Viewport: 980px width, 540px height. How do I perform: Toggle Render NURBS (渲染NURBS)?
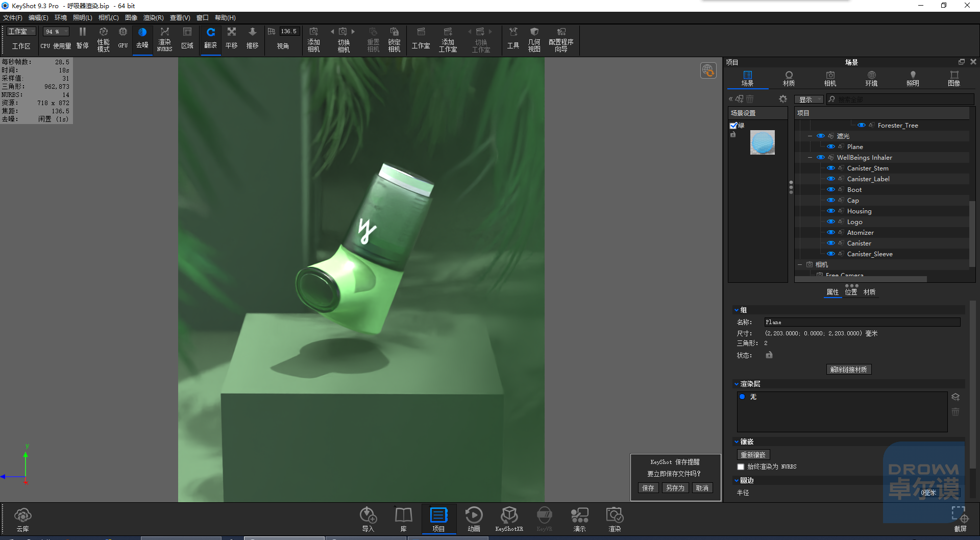coord(164,39)
